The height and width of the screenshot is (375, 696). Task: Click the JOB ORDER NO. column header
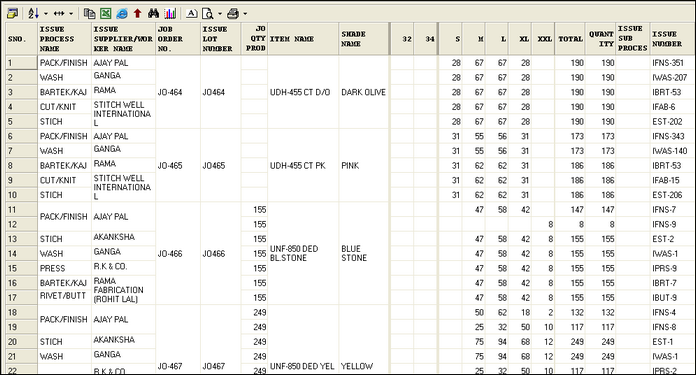178,39
